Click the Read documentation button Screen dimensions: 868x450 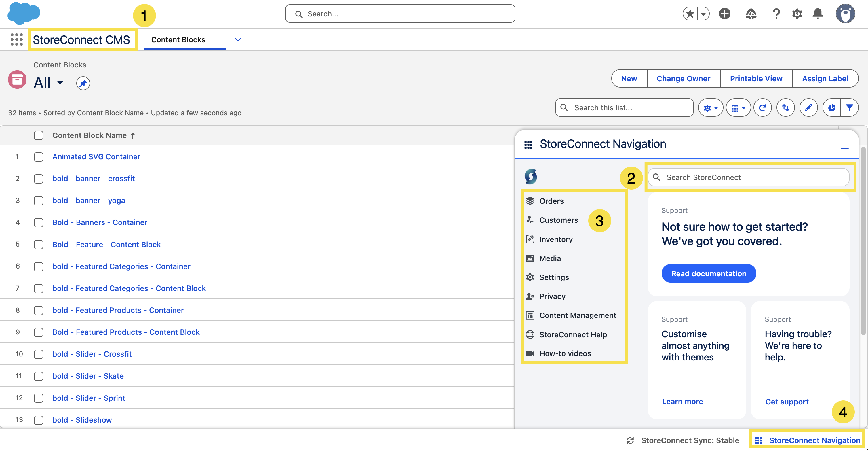tap(709, 273)
